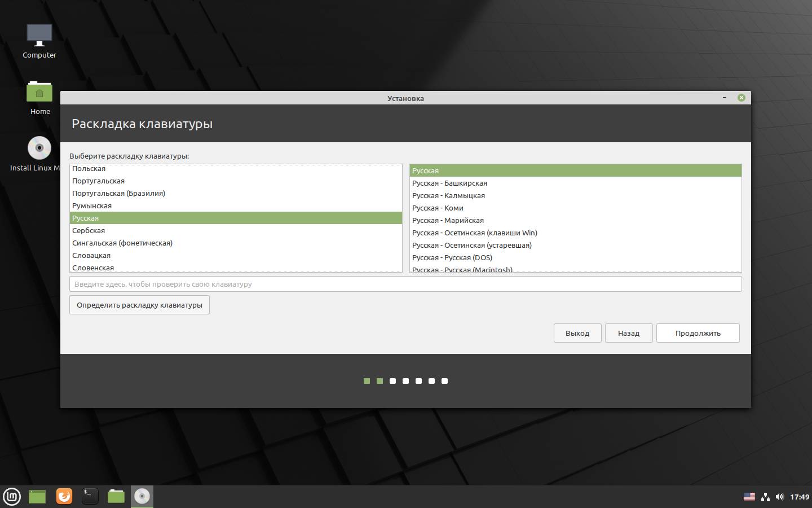Open the volume control in the tray
The image size is (812, 508).
coord(780,497)
